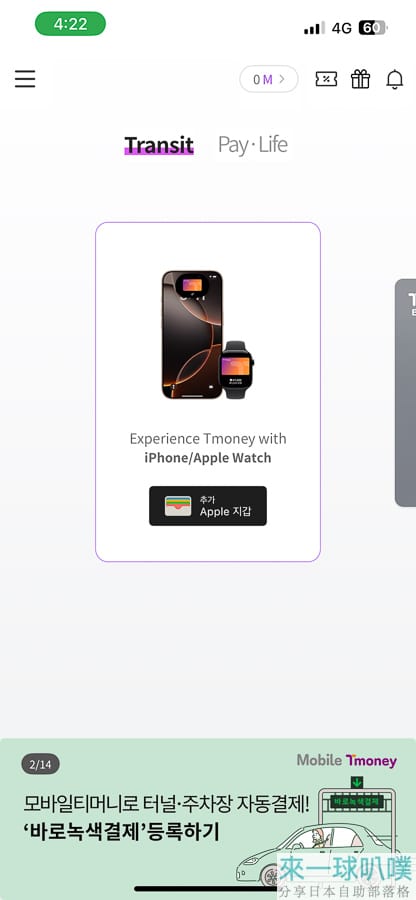
Task: Tap the Apple Wallet card icon
Action: coord(178,506)
